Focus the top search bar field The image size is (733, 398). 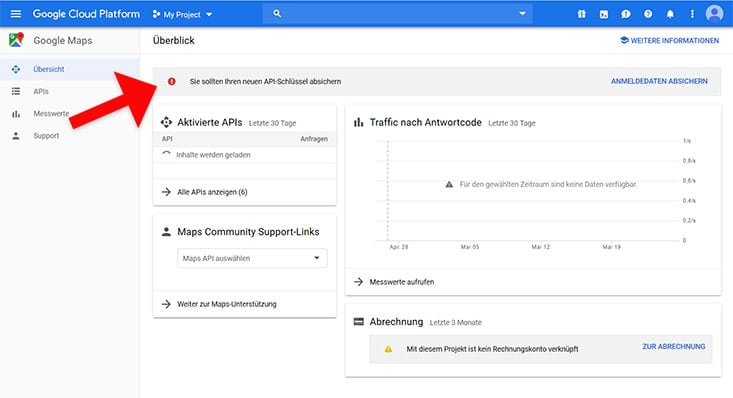(397, 14)
